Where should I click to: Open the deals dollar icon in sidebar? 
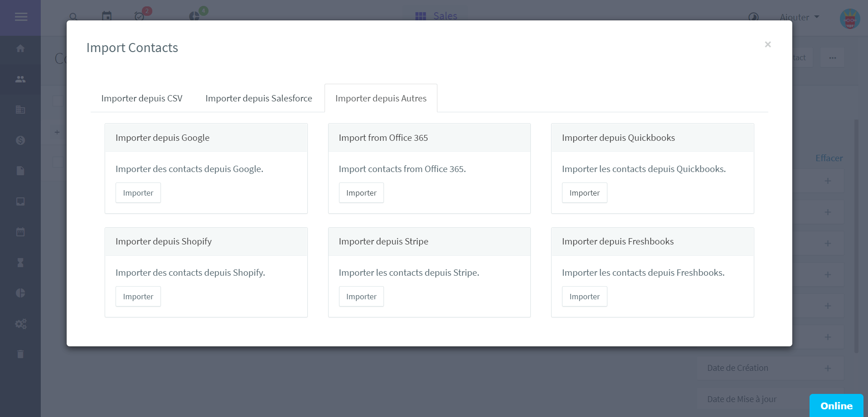click(x=20, y=140)
